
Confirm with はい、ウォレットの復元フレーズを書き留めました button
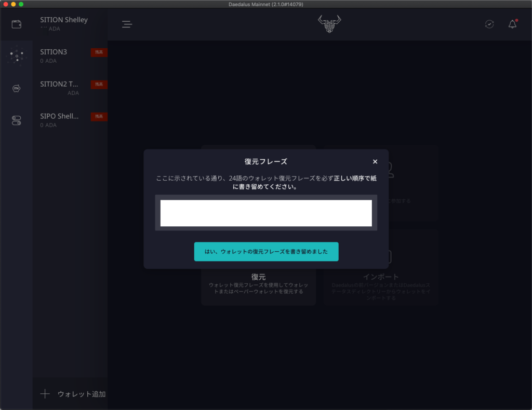(x=266, y=252)
